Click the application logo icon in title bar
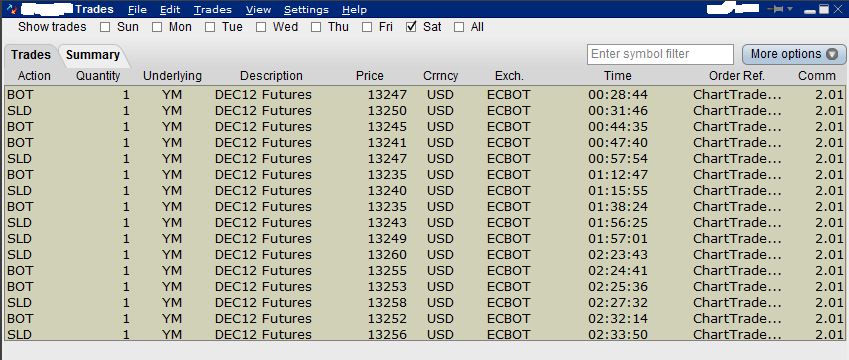Viewport: 849px width, 360px height. pyautogui.click(x=12, y=9)
